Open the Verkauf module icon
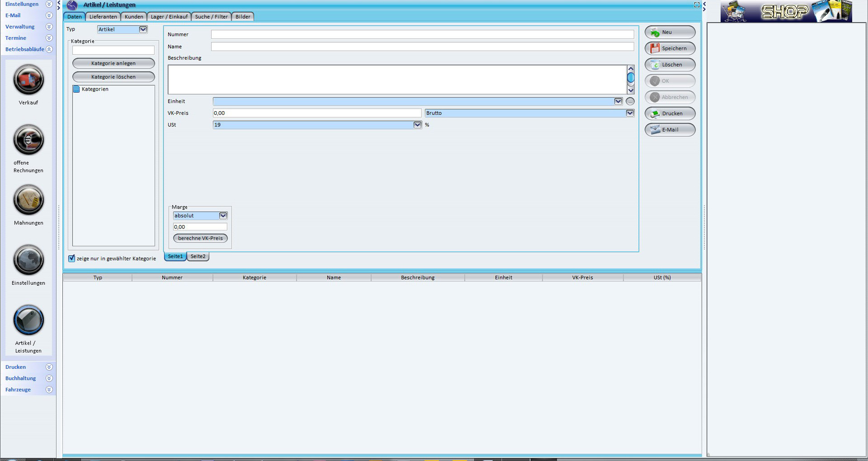The height and width of the screenshot is (461, 868). [x=28, y=80]
